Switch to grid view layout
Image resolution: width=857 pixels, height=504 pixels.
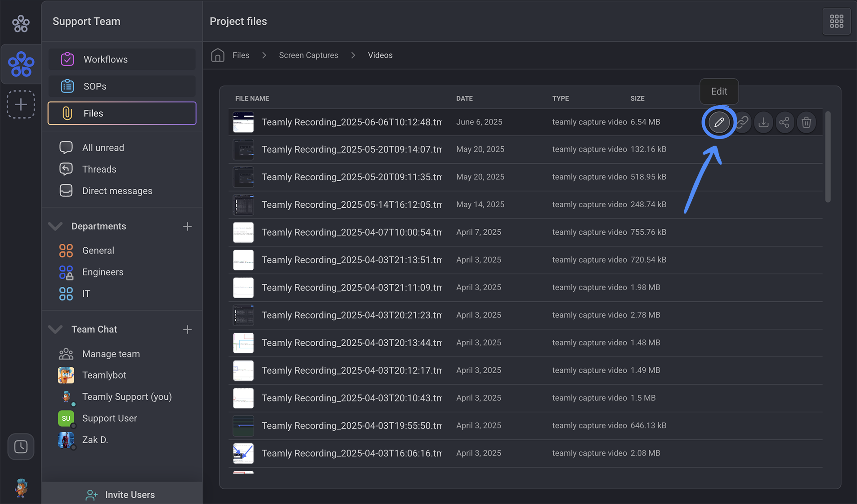coord(836,21)
